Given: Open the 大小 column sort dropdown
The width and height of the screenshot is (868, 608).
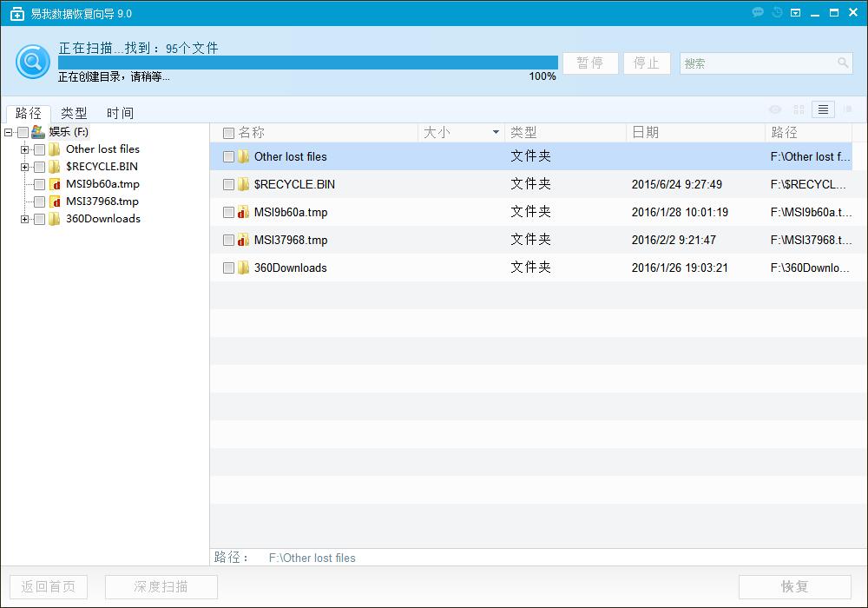Looking at the screenshot, I should coord(494,132).
